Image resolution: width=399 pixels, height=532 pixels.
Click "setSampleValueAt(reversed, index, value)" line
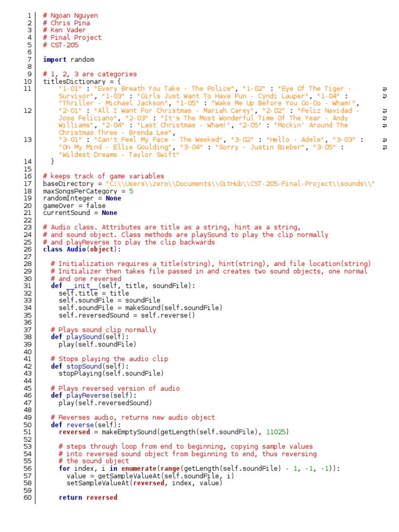click(144, 484)
